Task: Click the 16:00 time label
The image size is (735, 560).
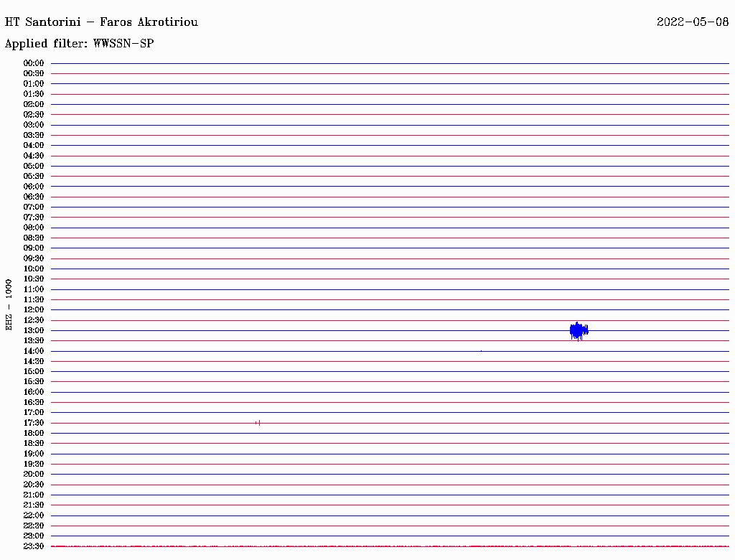Action: click(x=34, y=392)
